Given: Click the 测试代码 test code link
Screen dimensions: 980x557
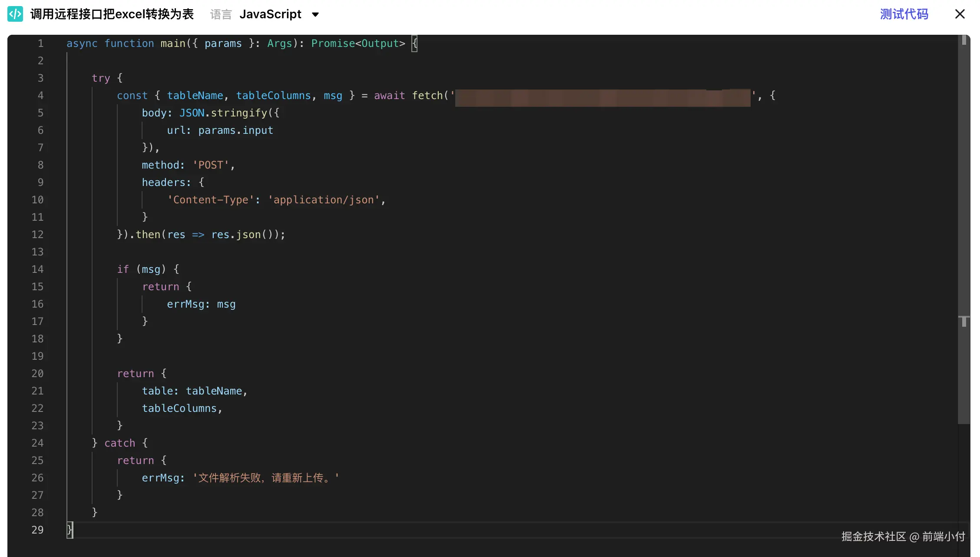Looking at the screenshot, I should click(904, 14).
